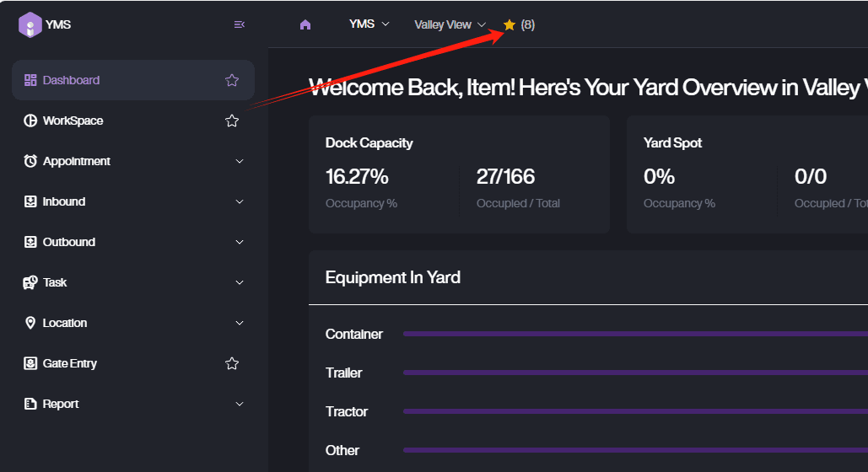This screenshot has width=868, height=472.
Task: Select WorkSpace in the sidebar
Action: [x=73, y=121]
